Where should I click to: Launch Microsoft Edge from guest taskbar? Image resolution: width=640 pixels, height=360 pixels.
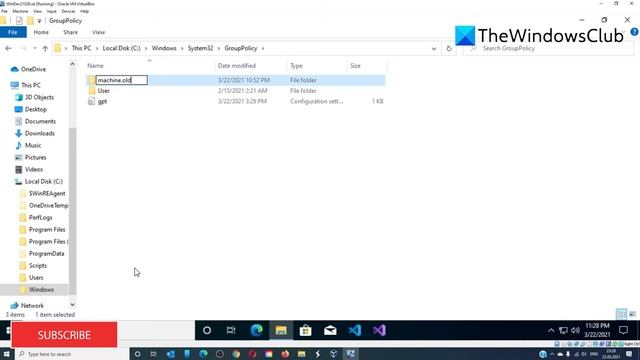pyautogui.click(x=256, y=331)
